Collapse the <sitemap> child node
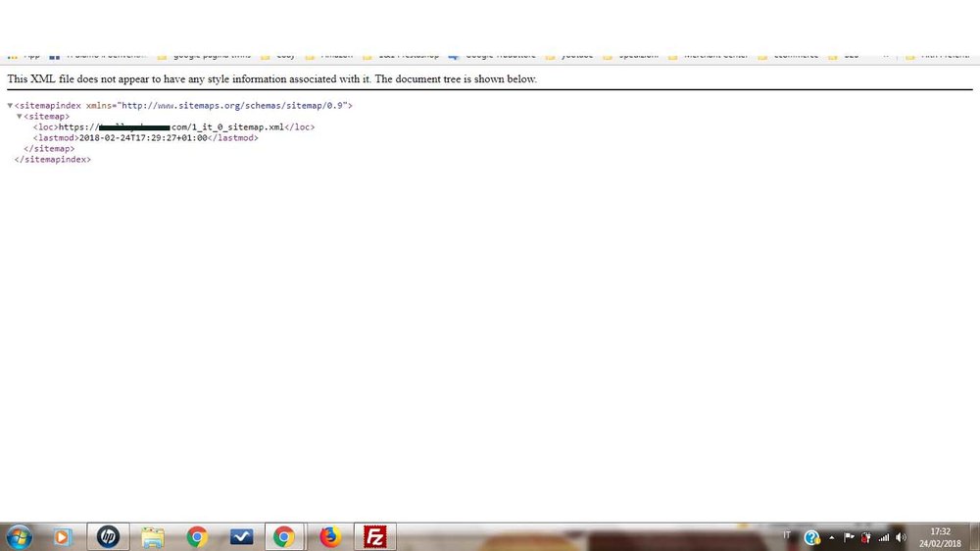The image size is (980, 551). coord(20,117)
